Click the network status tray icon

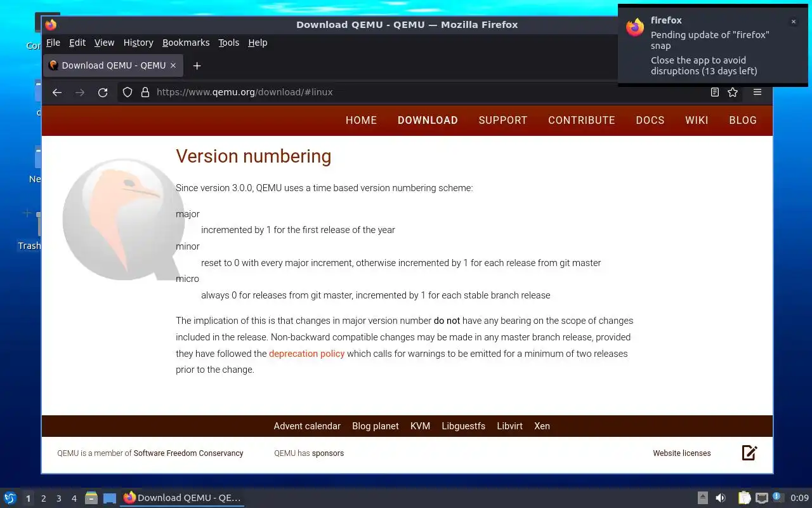click(x=762, y=498)
